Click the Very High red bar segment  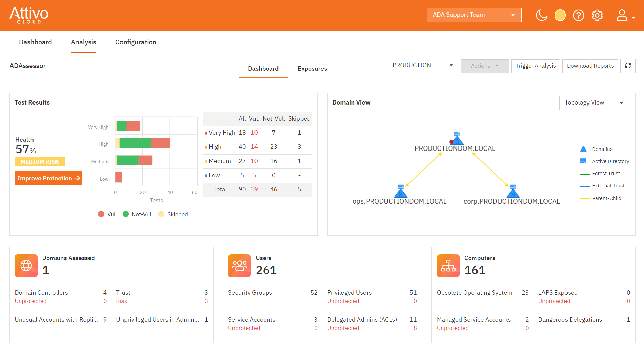tap(133, 126)
